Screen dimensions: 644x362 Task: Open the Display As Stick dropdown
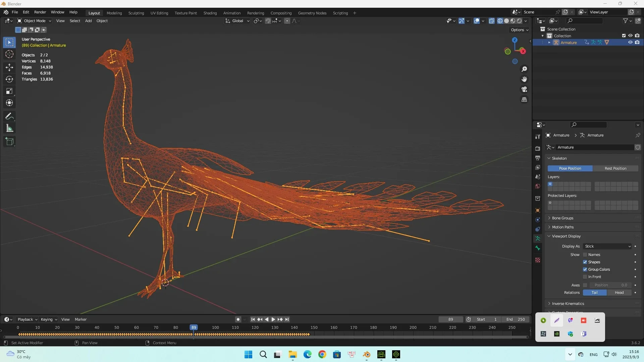[x=607, y=246]
